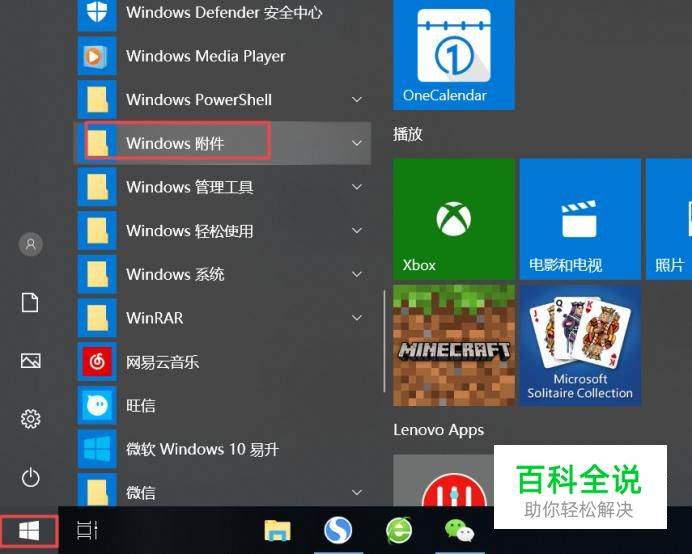Image resolution: width=692 pixels, height=554 pixels.
Task: Click the '旺信' label
Action: 141,406
